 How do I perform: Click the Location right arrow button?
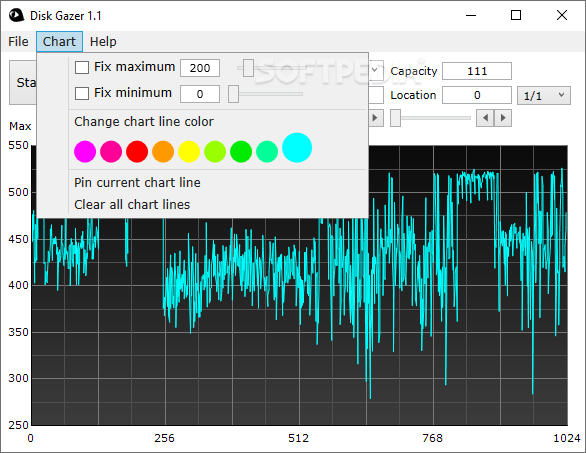point(503,118)
